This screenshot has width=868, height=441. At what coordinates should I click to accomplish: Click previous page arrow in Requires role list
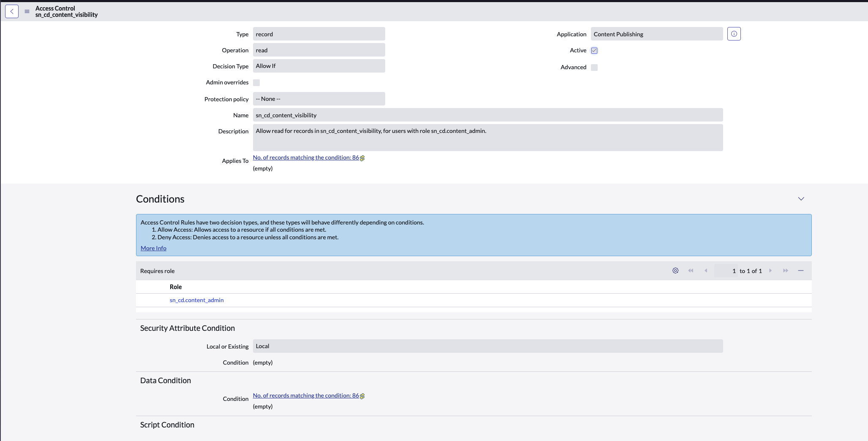click(x=706, y=271)
